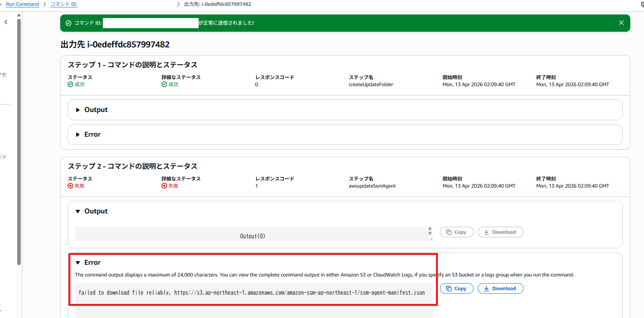
Task: Download the Step 2 output
Action: coord(500,232)
